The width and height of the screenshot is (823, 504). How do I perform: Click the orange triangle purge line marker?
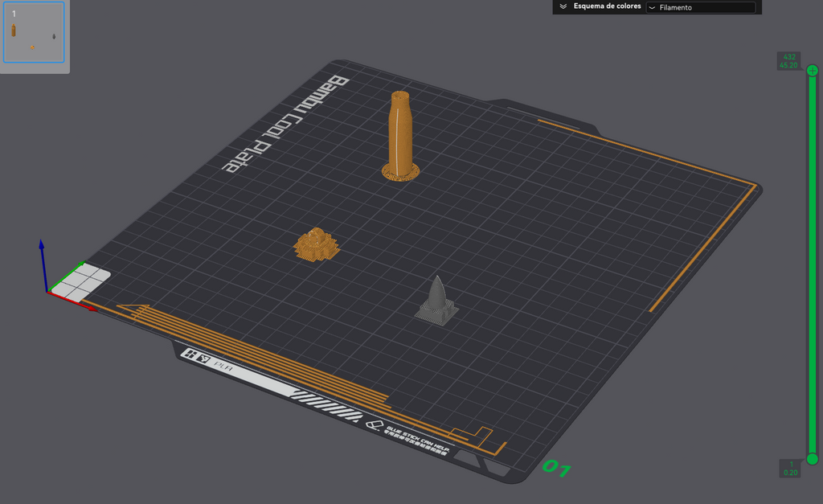tap(135, 310)
